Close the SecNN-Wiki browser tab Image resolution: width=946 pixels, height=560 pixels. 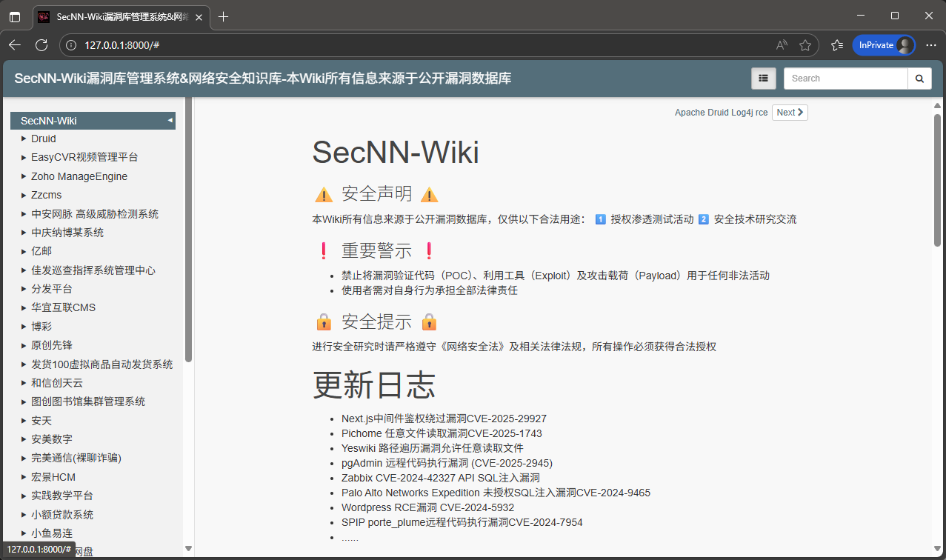tap(199, 17)
